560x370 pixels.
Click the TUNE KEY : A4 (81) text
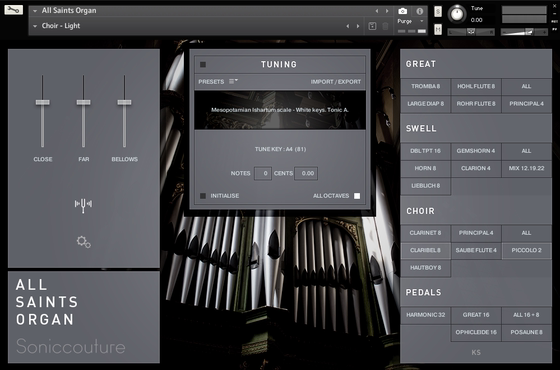click(x=280, y=149)
